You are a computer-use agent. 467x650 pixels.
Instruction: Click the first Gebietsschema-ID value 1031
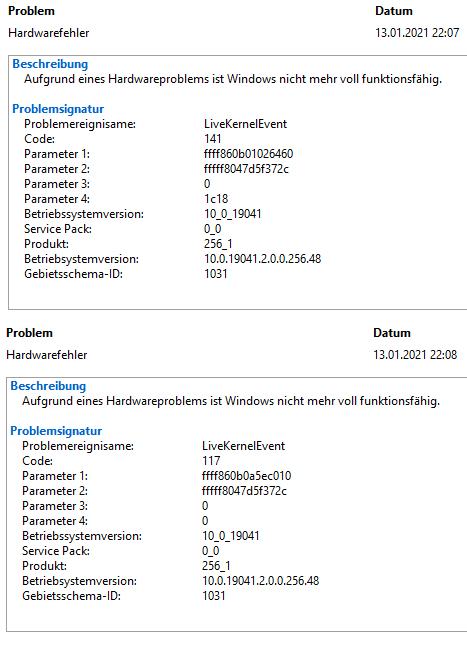(x=215, y=274)
